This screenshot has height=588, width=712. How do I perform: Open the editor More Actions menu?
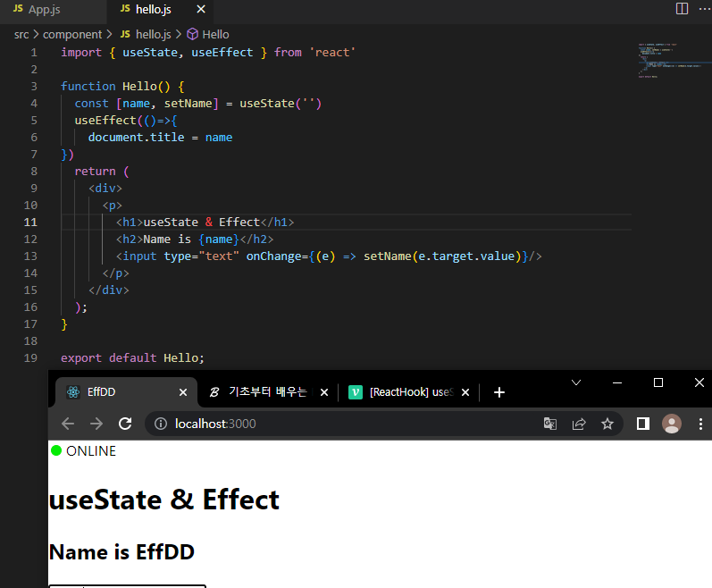704,9
